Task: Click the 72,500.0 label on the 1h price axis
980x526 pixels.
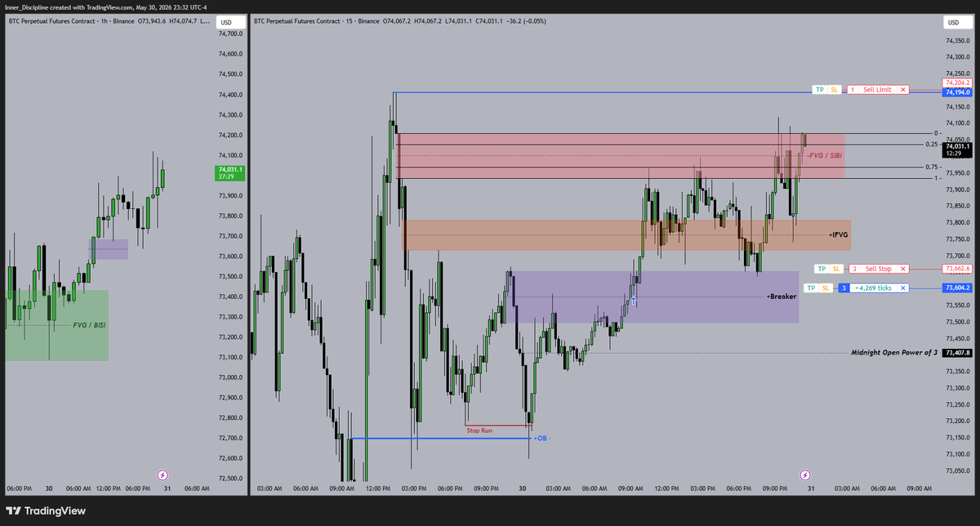Action: tap(230, 479)
